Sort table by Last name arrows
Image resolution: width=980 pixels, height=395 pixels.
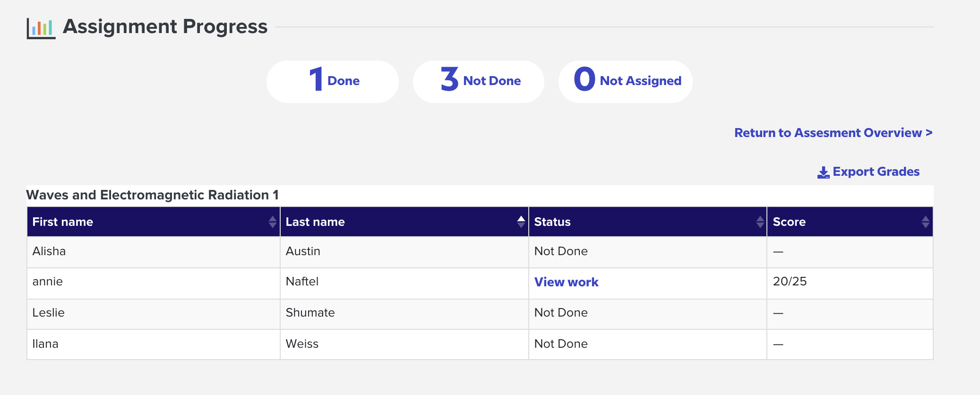pyautogui.click(x=521, y=222)
